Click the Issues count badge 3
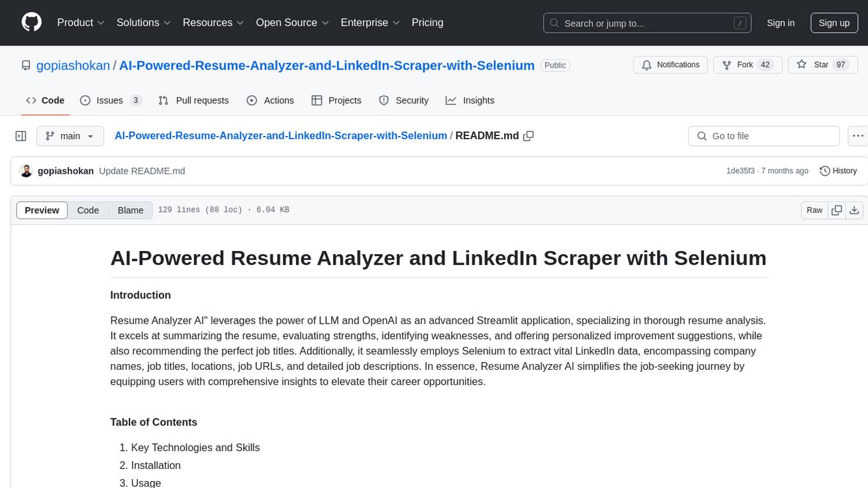This screenshot has width=868, height=488. [x=135, y=100]
